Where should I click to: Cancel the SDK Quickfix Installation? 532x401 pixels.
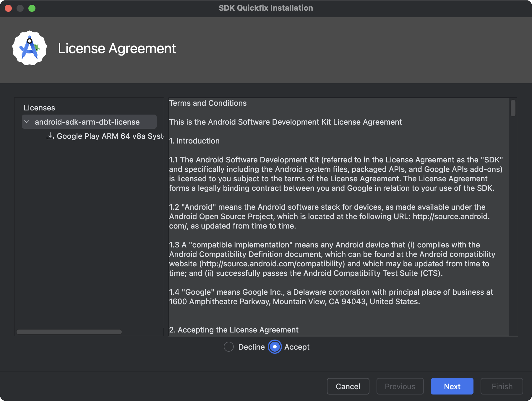coord(348,386)
